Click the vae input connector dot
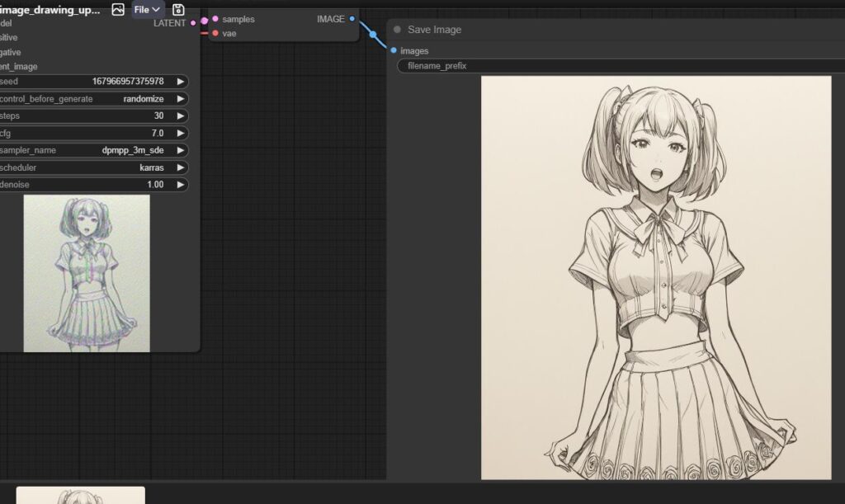 215,33
